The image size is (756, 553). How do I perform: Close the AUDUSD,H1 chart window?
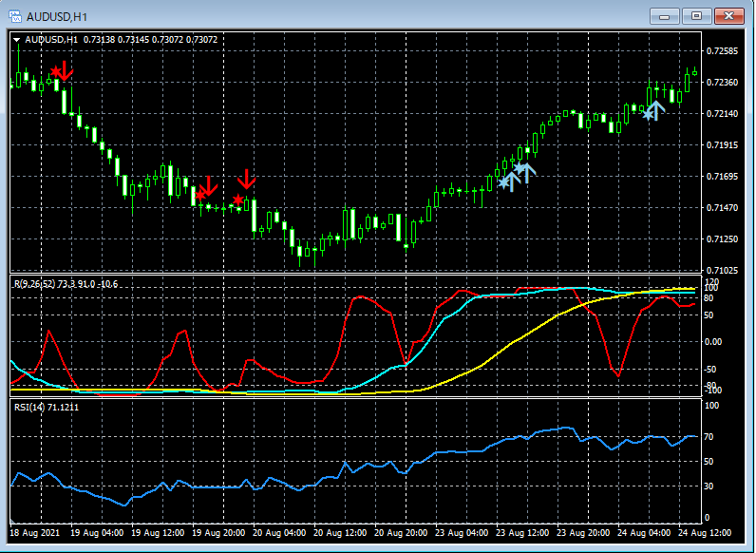(x=729, y=16)
